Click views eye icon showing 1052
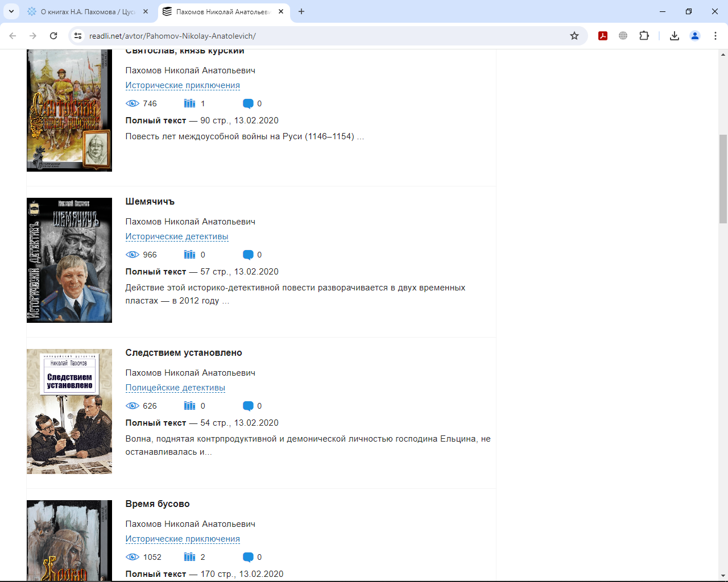The width and height of the screenshot is (728, 582). (x=132, y=557)
